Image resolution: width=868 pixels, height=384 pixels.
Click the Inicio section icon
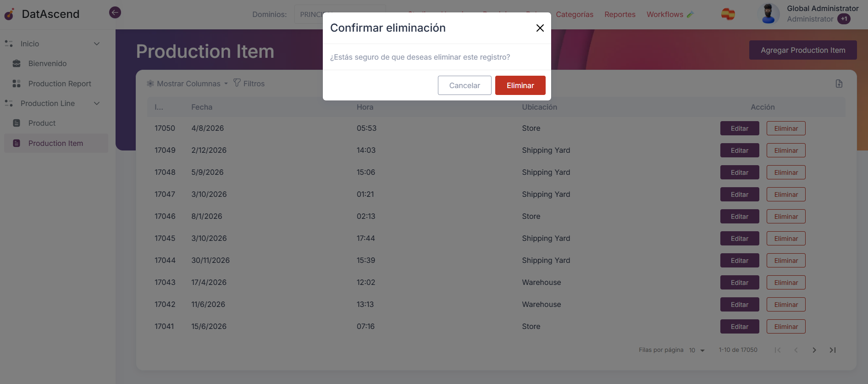(x=9, y=44)
